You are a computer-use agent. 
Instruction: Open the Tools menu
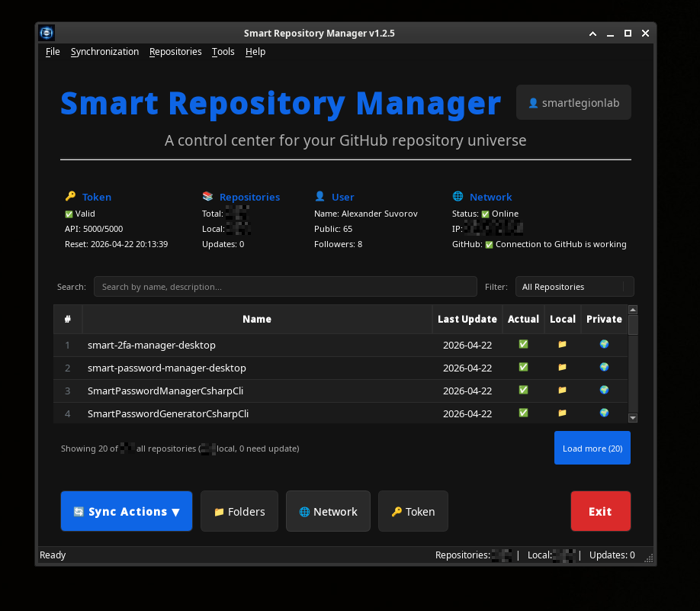[x=223, y=52]
